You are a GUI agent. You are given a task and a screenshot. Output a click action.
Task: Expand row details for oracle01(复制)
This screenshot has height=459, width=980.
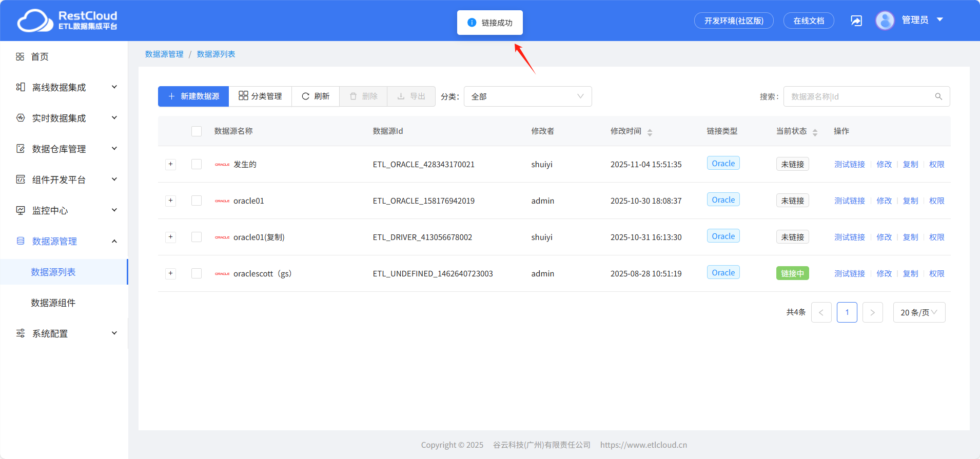171,237
